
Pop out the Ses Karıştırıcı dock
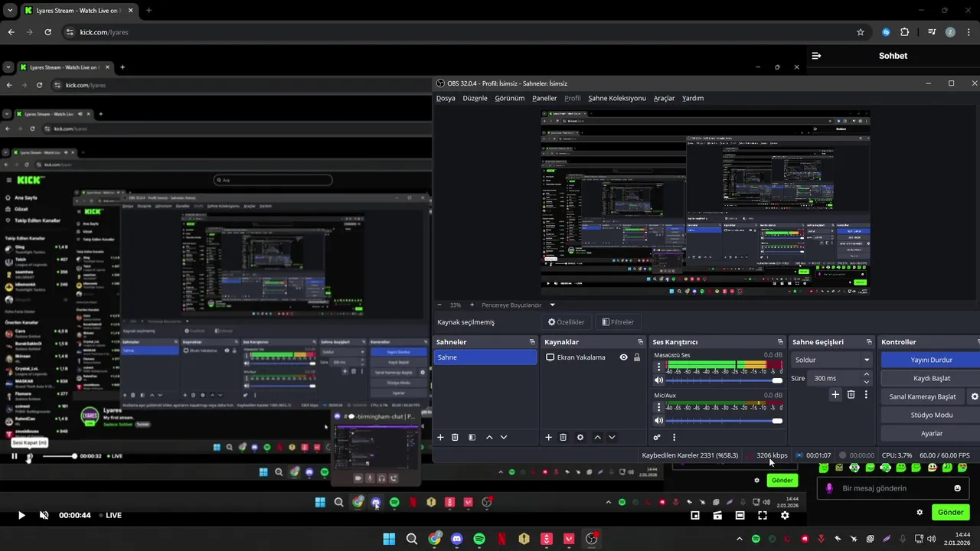tap(780, 342)
